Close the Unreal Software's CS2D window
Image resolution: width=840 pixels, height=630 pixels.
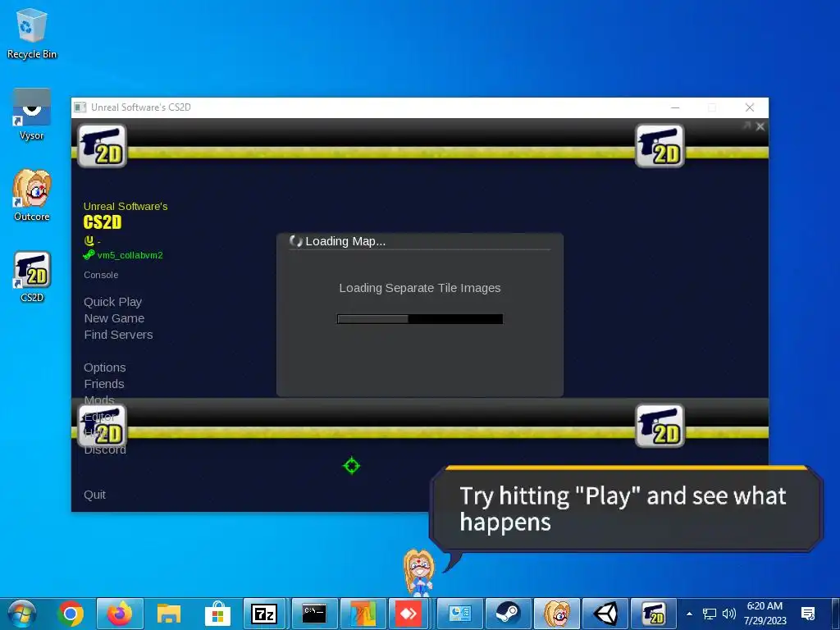point(750,107)
